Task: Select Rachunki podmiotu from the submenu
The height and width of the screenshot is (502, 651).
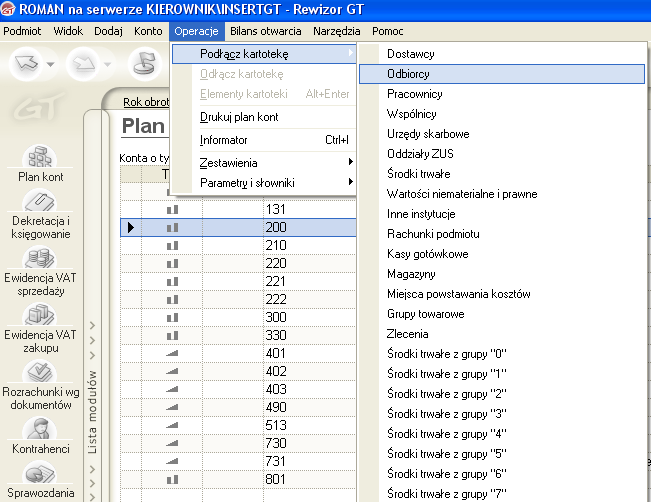Action: click(502, 234)
